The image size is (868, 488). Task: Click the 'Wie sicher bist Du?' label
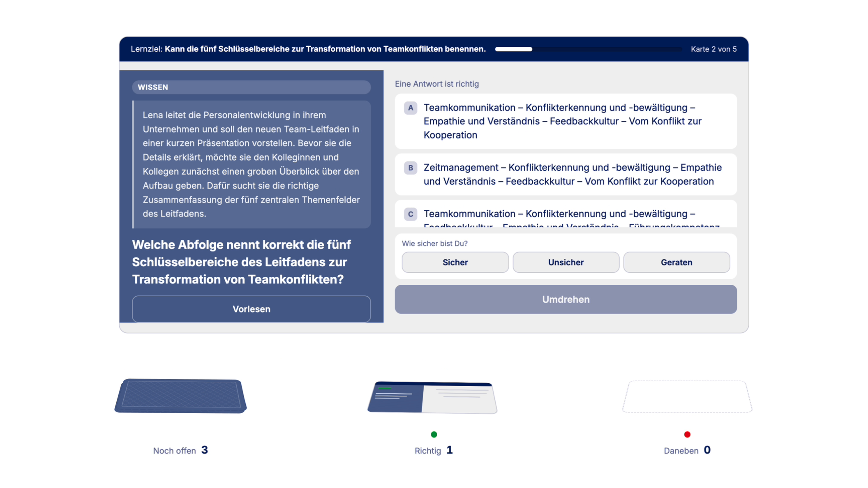pyautogui.click(x=435, y=243)
